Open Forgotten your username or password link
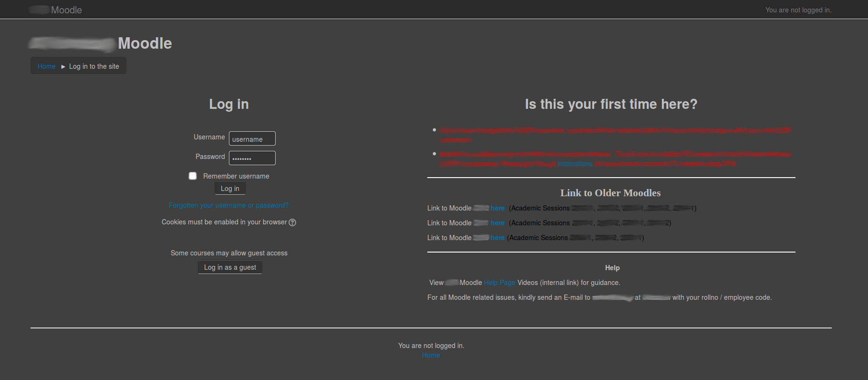 coord(228,205)
